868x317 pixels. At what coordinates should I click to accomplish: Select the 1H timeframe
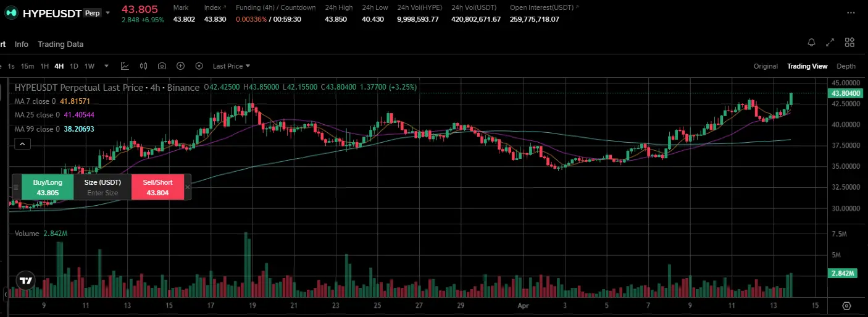44,66
